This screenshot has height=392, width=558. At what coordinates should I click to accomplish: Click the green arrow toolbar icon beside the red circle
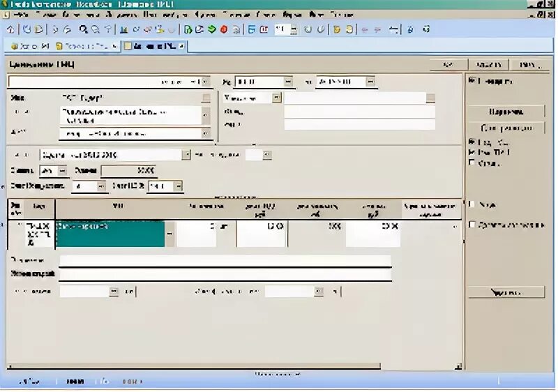tap(212, 29)
